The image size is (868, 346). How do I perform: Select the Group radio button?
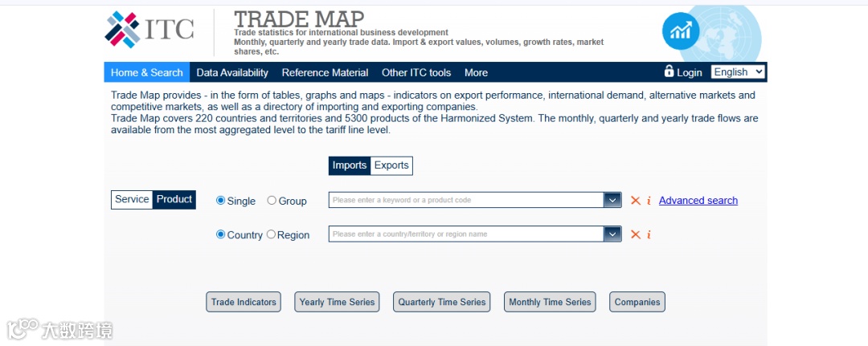(272, 201)
